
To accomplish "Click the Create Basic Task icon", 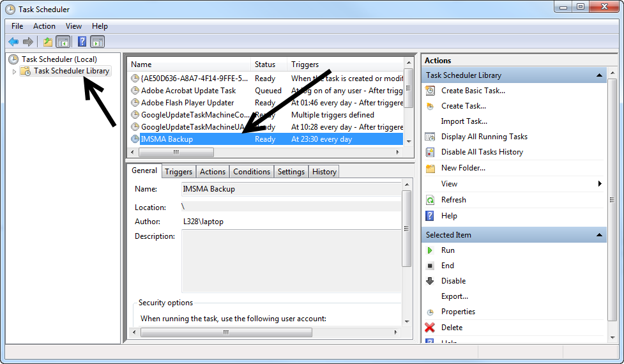I will (x=430, y=91).
